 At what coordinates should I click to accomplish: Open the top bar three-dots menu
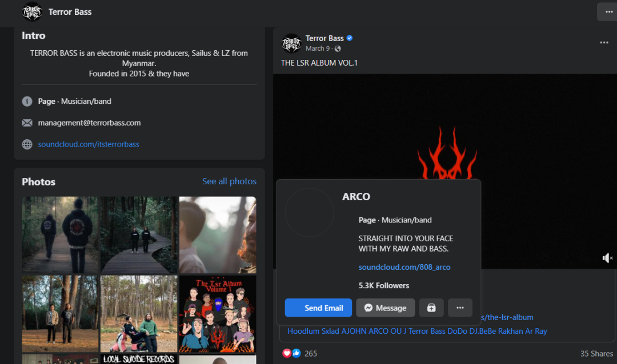point(608,12)
